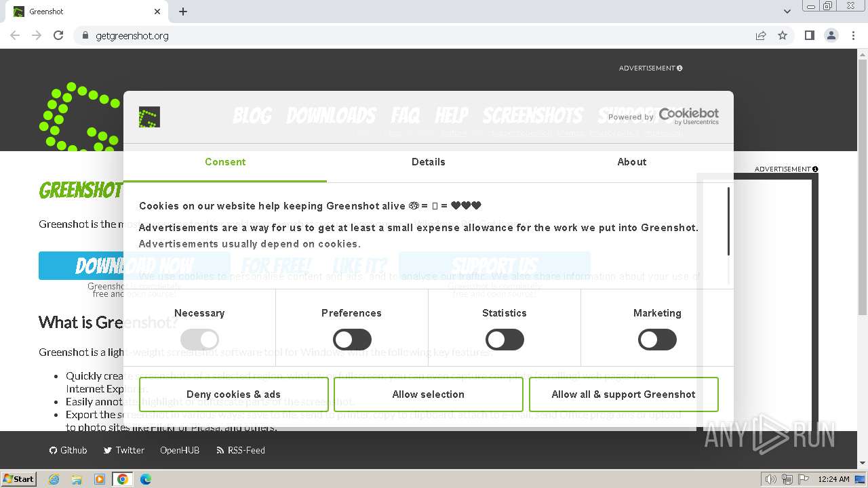Click Allow all & support Greenshot
The height and width of the screenshot is (488, 868).
pyautogui.click(x=623, y=394)
